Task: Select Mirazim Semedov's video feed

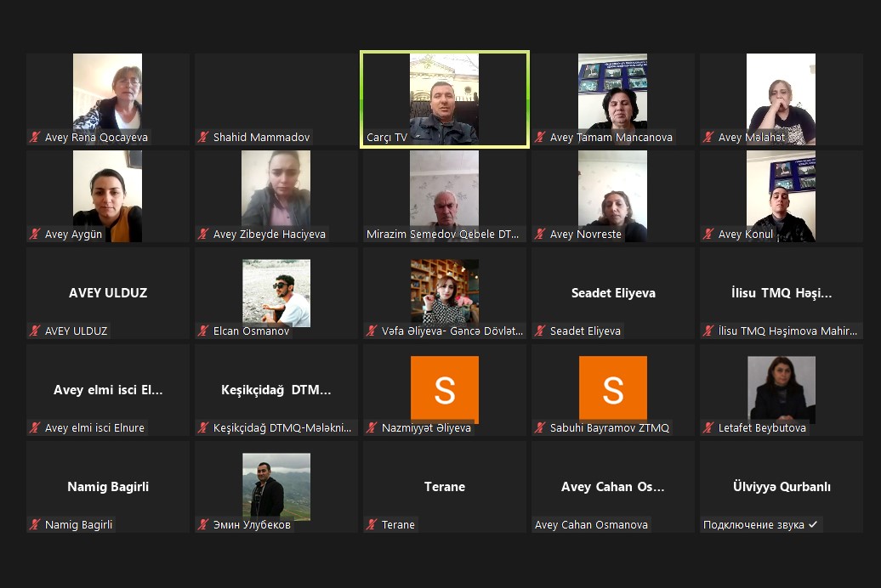Action: 445,196
